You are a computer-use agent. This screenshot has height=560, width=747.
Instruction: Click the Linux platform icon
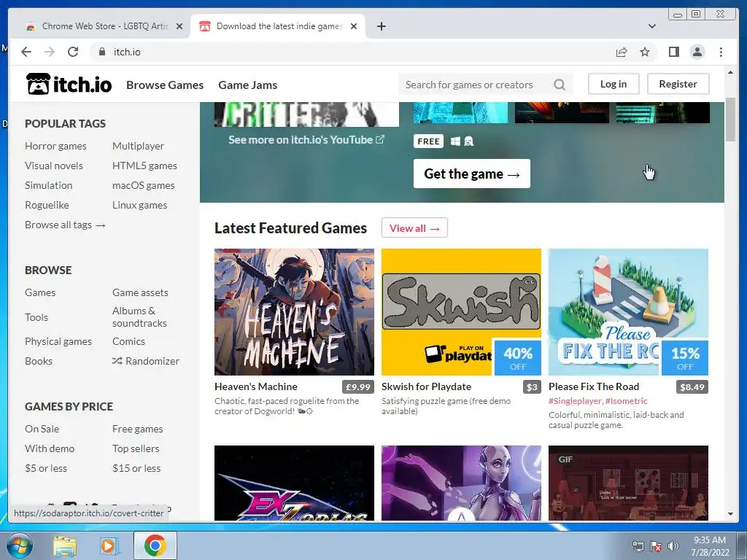pyautogui.click(x=469, y=141)
